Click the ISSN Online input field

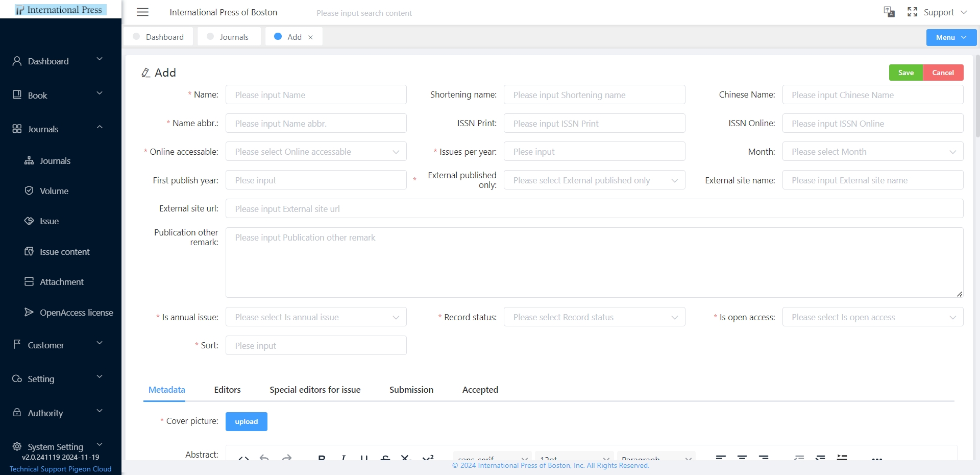click(x=873, y=124)
